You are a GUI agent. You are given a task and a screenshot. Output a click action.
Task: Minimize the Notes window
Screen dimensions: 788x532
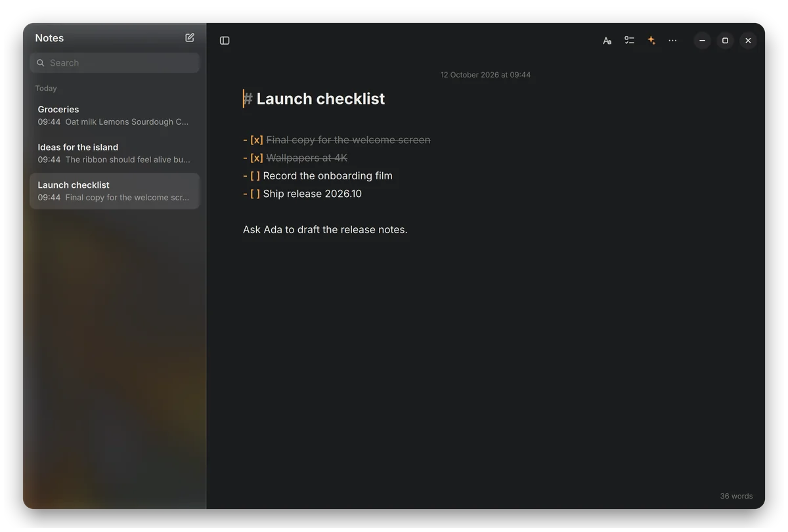(x=702, y=41)
